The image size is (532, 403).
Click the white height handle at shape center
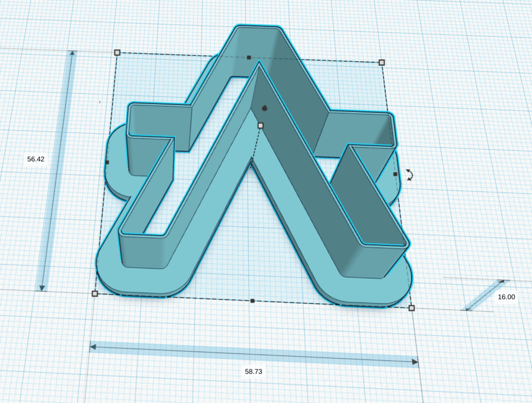261,126
